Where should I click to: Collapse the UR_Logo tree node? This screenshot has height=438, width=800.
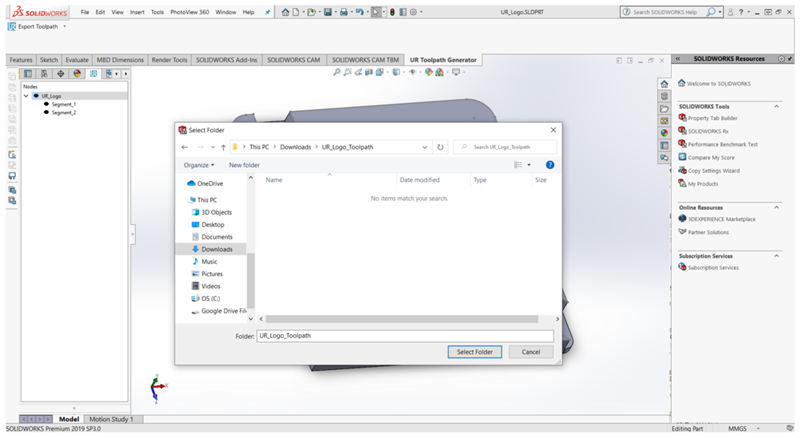pyautogui.click(x=26, y=96)
